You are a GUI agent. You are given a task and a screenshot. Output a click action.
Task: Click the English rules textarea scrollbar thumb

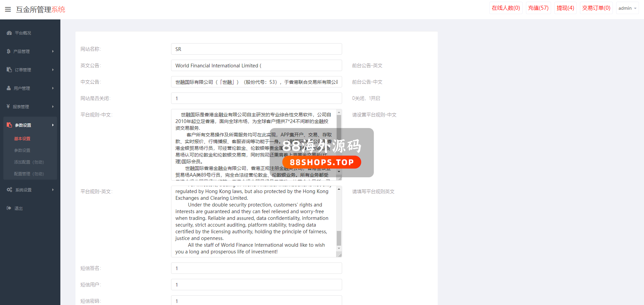[339, 238]
